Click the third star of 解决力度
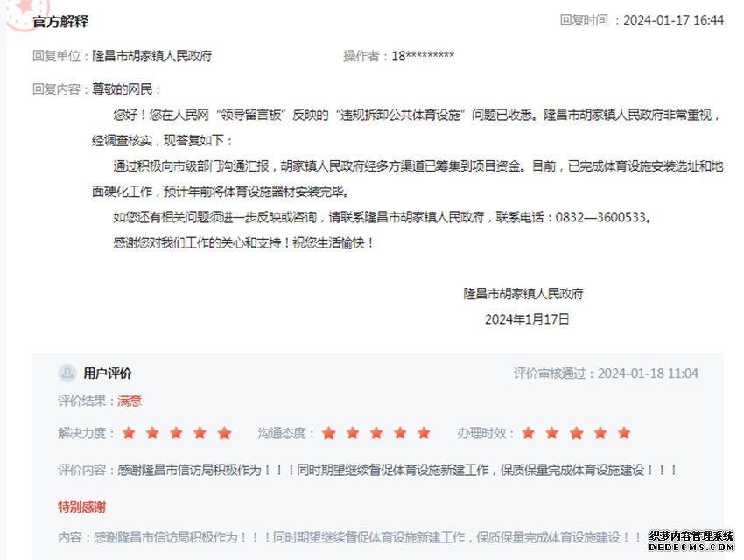 (176, 433)
